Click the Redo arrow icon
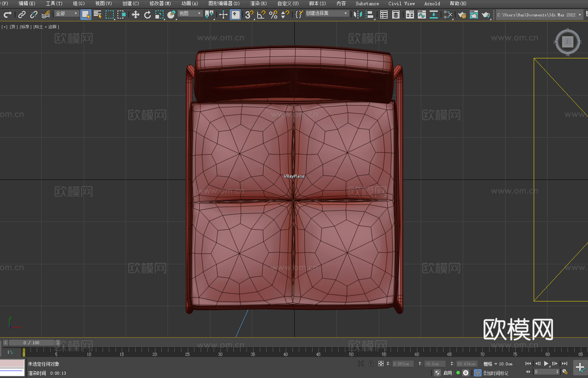This screenshot has height=378, width=588. pos(8,14)
